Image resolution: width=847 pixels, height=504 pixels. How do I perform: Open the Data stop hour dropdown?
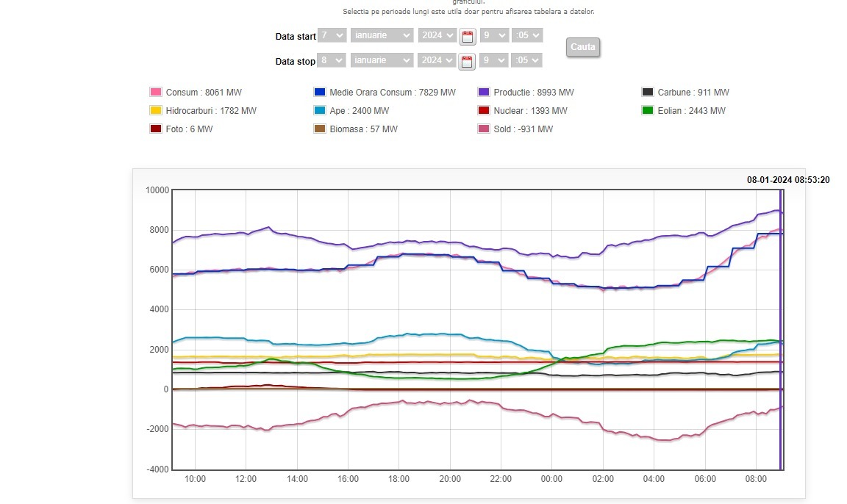pos(494,60)
